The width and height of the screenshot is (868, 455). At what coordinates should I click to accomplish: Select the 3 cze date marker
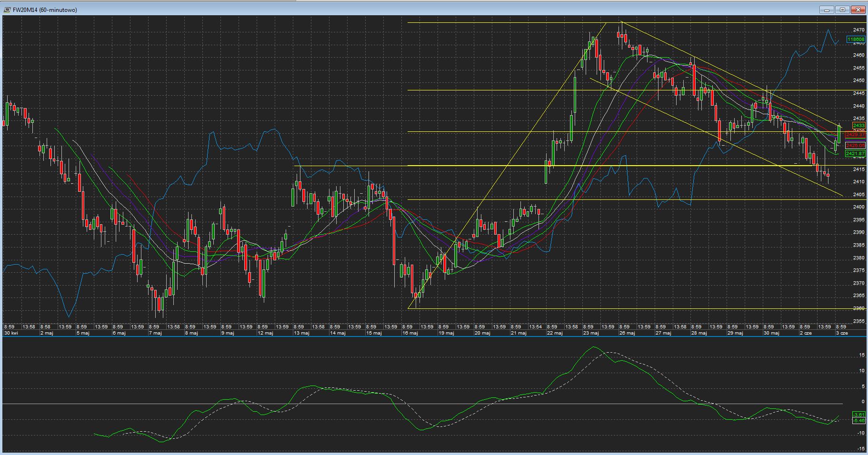(x=842, y=333)
